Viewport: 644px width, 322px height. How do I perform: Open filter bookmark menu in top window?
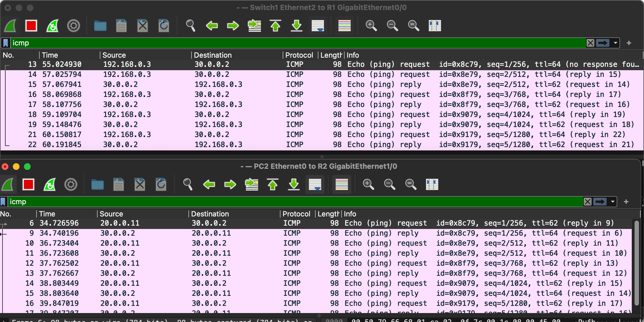pyautogui.click(x=6, y=43)
